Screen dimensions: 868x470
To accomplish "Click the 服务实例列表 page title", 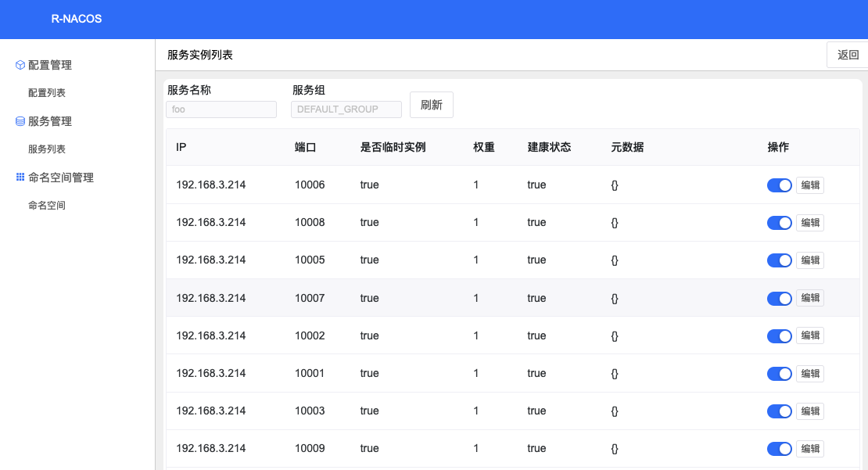I will pyautogui.click(x=200, y=55).
